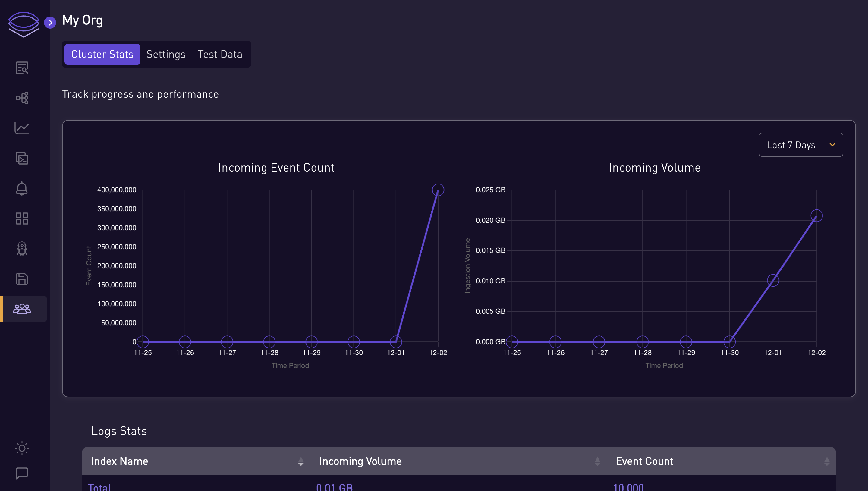
Task: Select the Alerts/Notifications icon in sidebar
Action: coord(21,188)
